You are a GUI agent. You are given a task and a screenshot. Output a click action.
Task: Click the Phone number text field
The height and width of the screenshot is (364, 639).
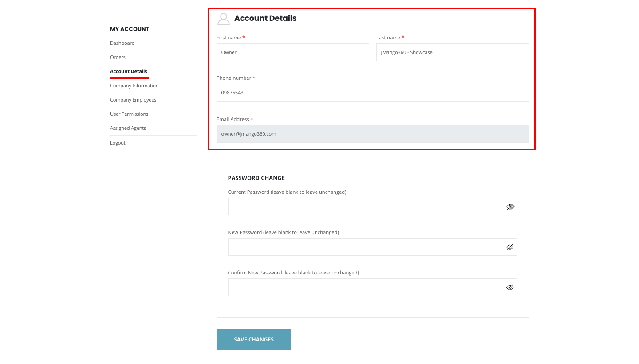click(372, 93)
